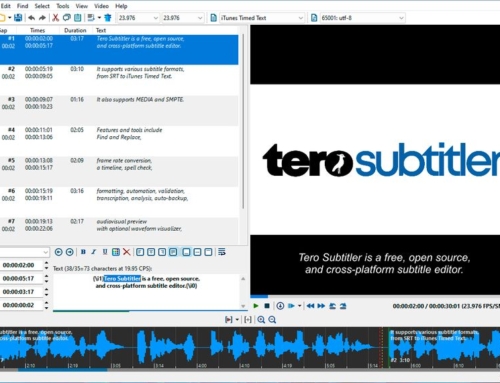Select the top vertical position icon
This screenshot has width=500, height=383.
point(208,252)
